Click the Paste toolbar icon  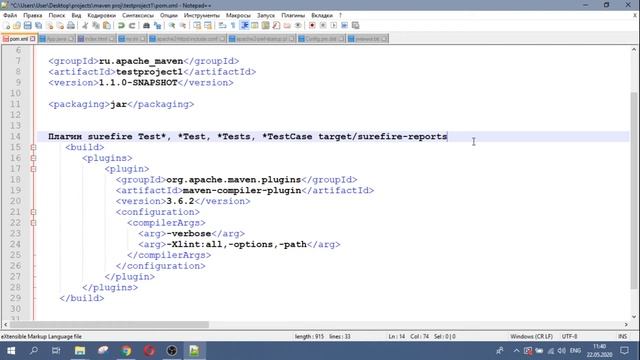tap(107, 26)
